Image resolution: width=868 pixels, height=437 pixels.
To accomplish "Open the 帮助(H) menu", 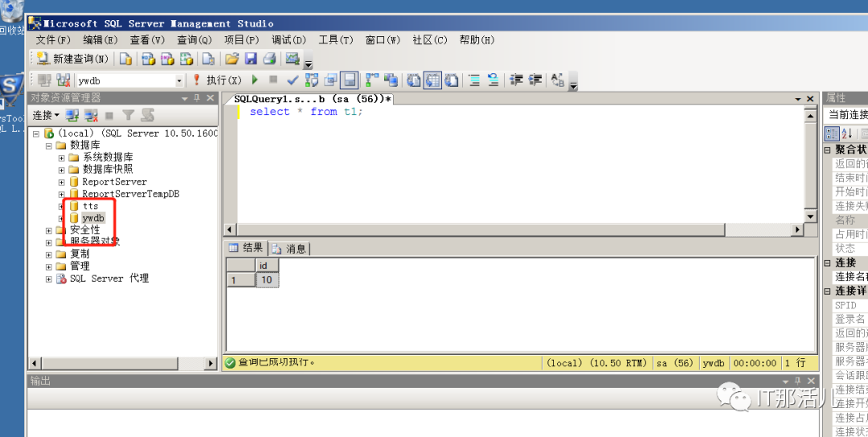I will pos(477,40).
